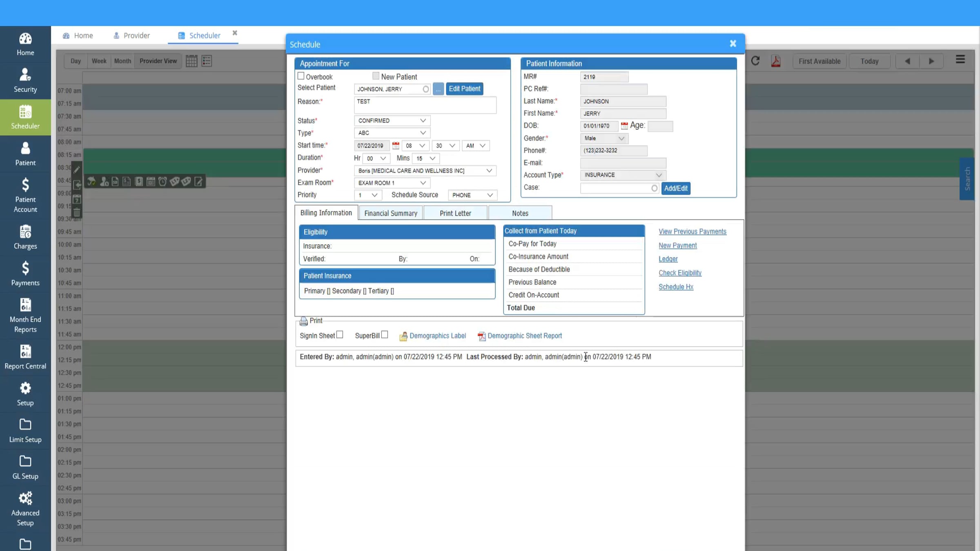Open the start time hour dropdown

416,146
